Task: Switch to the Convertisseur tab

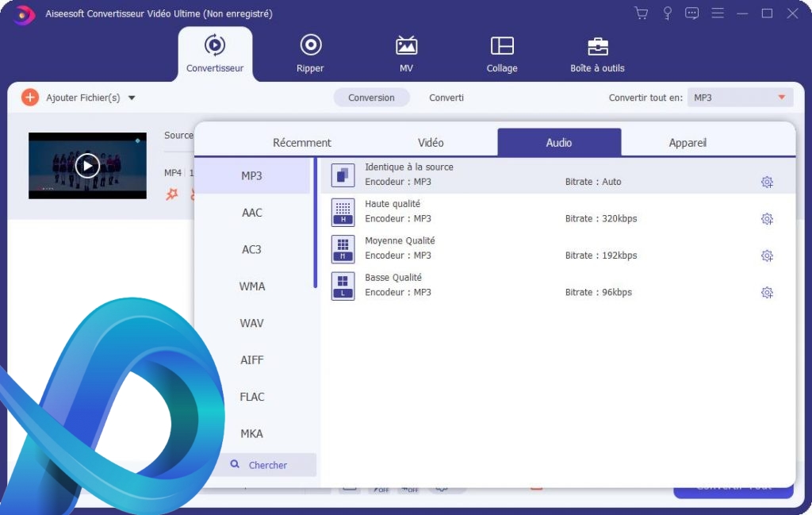Action: (215, 54)
